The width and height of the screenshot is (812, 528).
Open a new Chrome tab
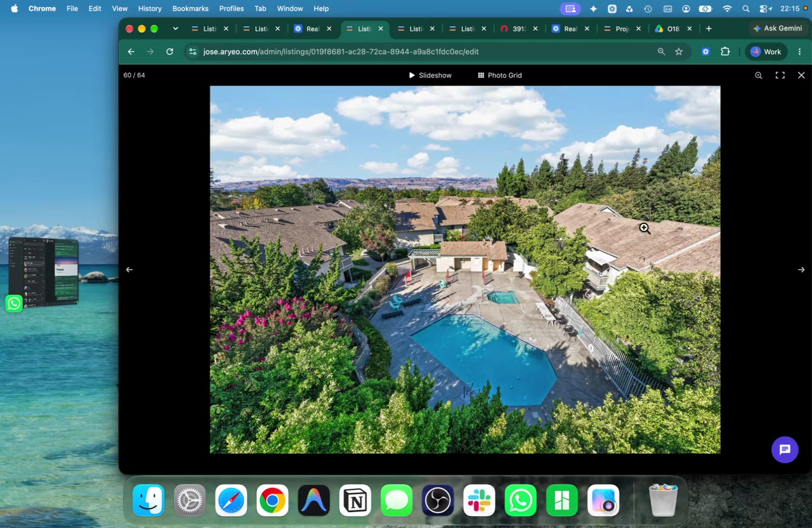coord(709,29)
